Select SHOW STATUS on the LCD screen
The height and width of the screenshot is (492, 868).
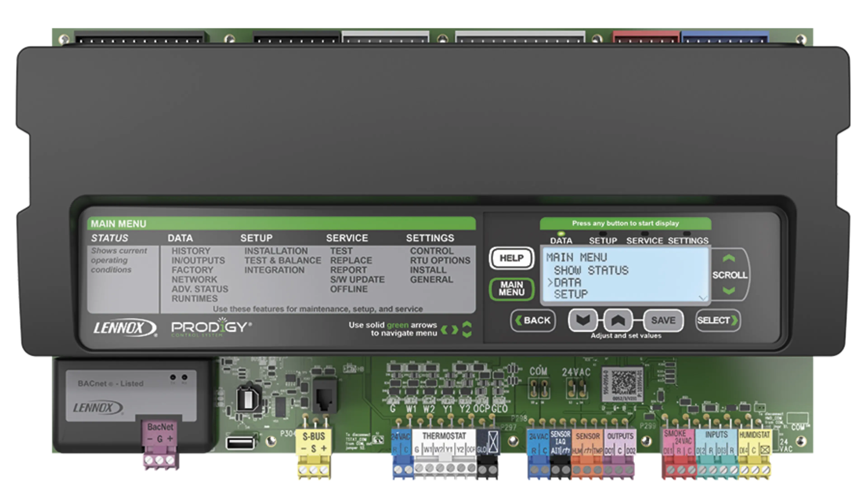[591, 270]
